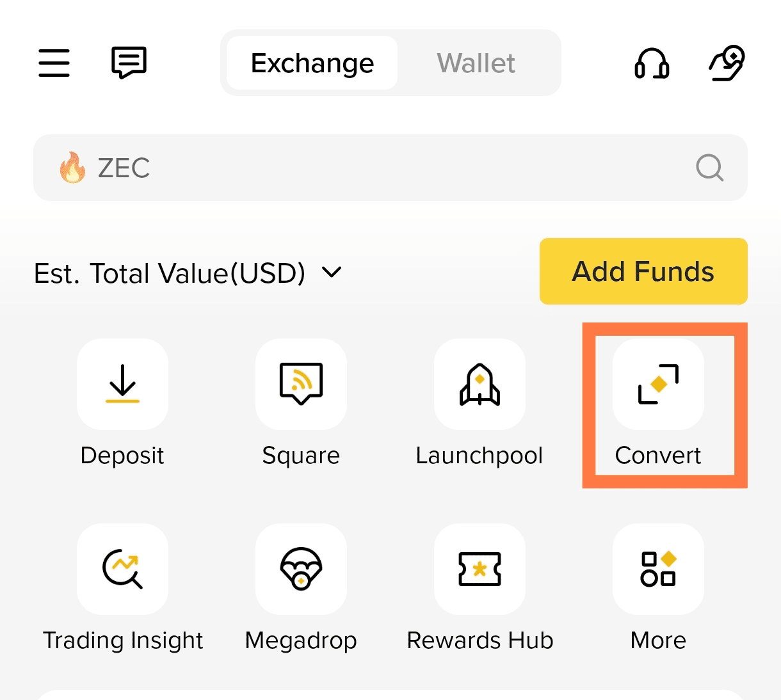The width and height of the screenshot is (781, 700).
Task: Switch to the Wallet tab
Action: click(476, 63)
